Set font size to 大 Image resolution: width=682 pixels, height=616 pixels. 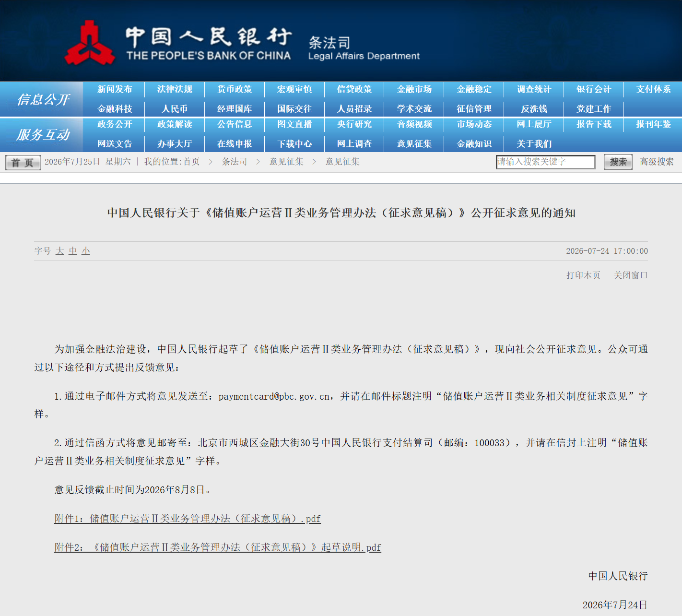coord(60,251)
